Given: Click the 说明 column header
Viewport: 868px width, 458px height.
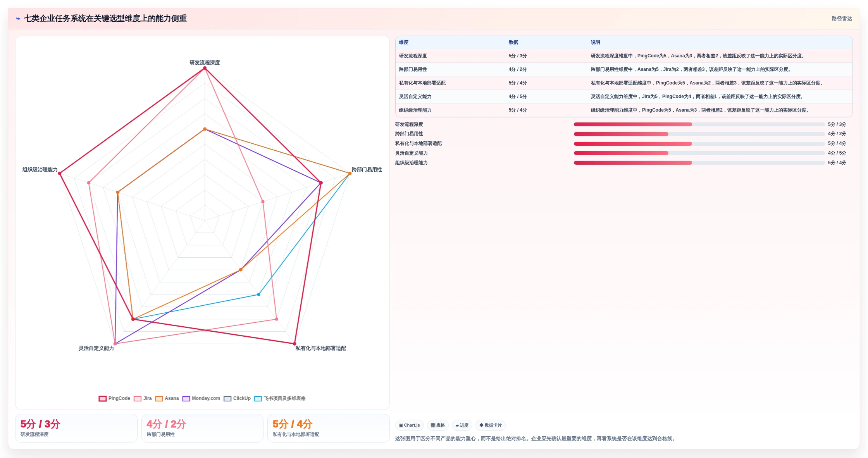Looking at the screenshot, I should tap(595, 42).
